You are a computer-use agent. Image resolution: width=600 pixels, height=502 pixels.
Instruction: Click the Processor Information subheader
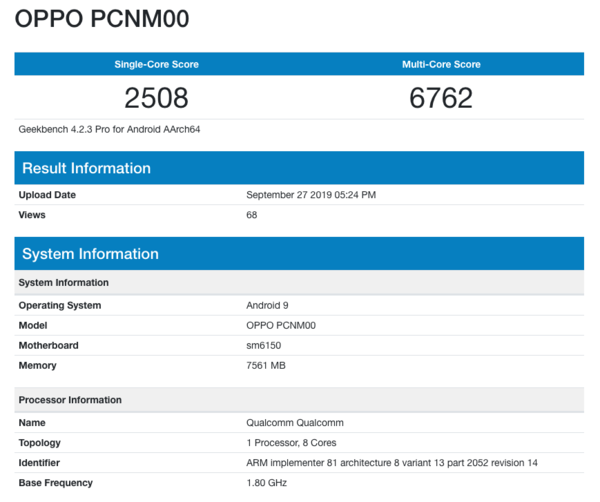click(70, 400)
